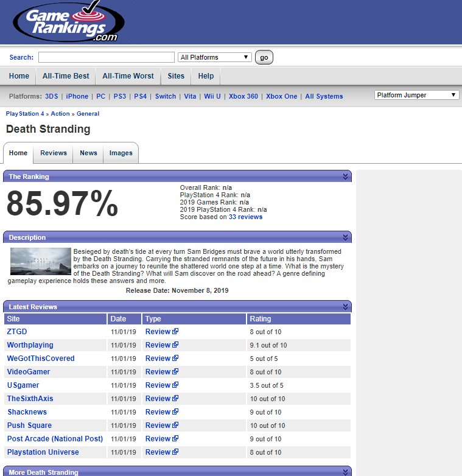Open the All Platforms search dropdown
462x476 pixels.
click(x=215, y=57)
